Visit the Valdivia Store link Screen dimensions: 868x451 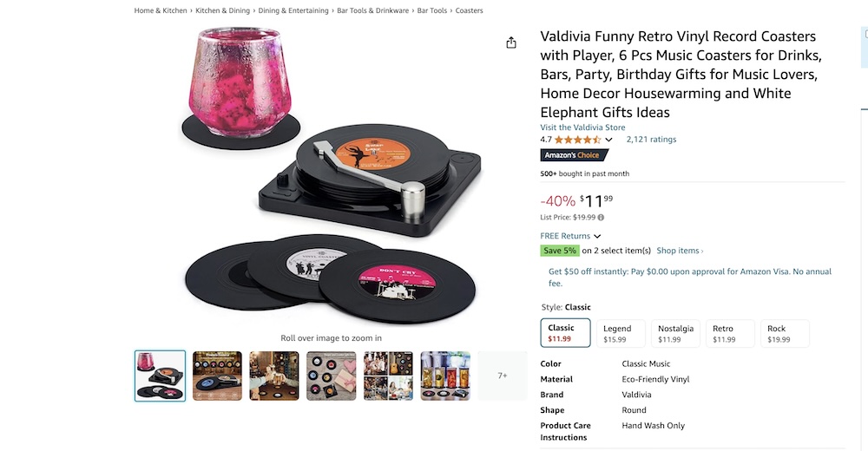[x=582, y=127]
